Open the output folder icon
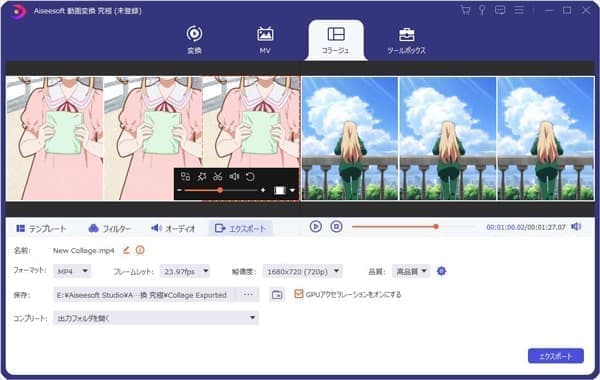Image resolution: width=600 pixels, height=380 pixels. 277,295
